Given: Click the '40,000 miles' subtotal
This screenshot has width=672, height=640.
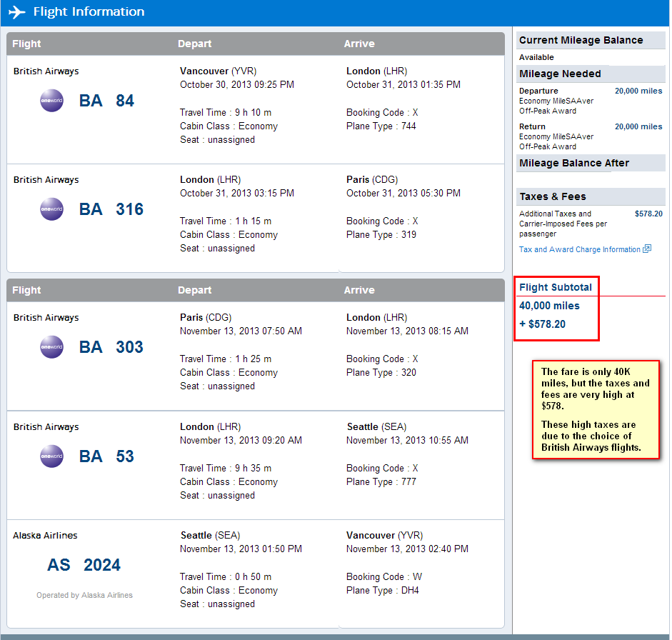Looking at the screenshot, I should [549, 306].
